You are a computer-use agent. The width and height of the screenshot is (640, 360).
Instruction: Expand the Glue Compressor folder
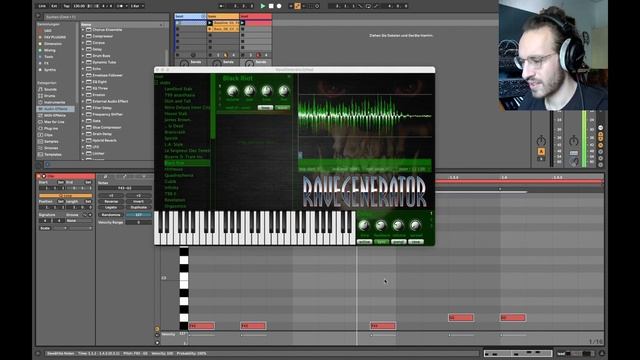(83, 128)
